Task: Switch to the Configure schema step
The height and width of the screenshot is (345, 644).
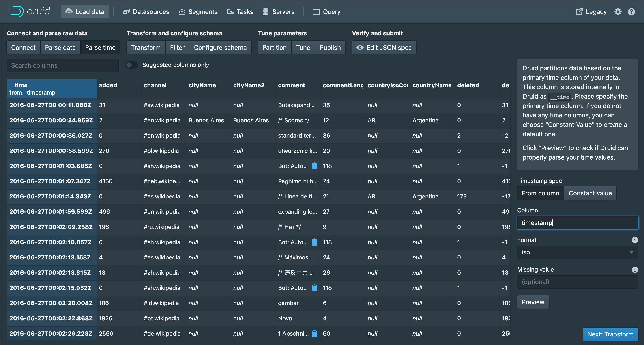Action: click(x=220, y=47)
